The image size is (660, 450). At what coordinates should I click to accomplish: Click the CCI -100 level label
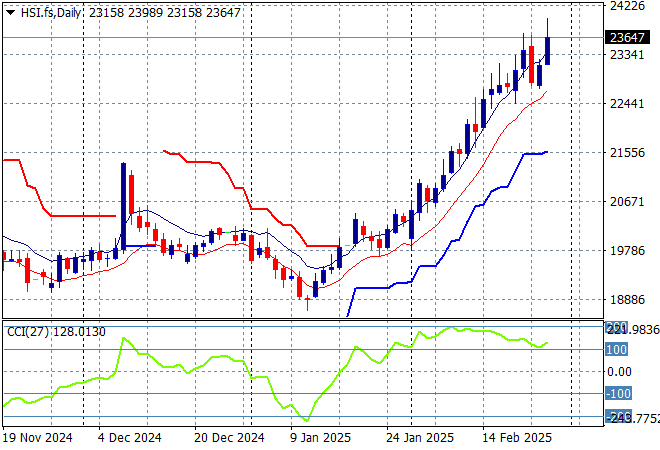pos(617,394)
